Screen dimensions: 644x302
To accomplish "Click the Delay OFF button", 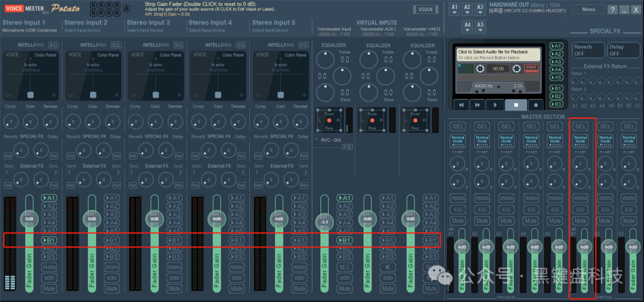I will click(623, 50).
